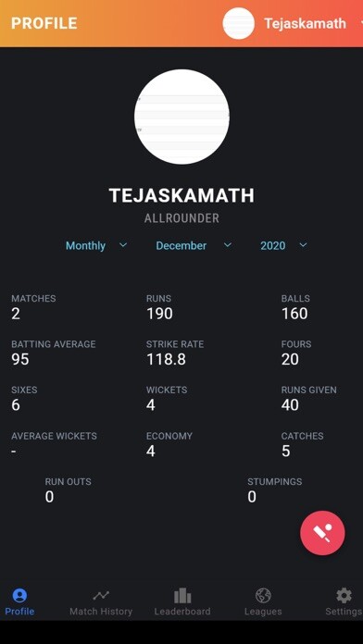This screenshot has height=644, width=363.
Task: Expand the December month dropdown
Action: pyautogui.click(x=194, y=245)
